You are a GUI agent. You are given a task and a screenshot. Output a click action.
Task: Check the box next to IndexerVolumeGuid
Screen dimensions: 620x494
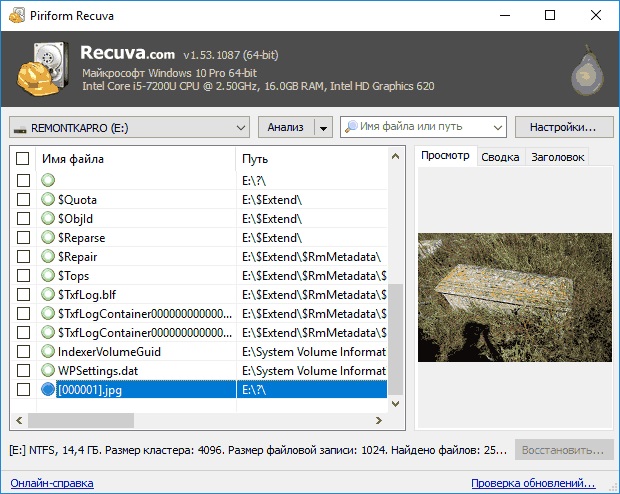click(x=24, y=352)
